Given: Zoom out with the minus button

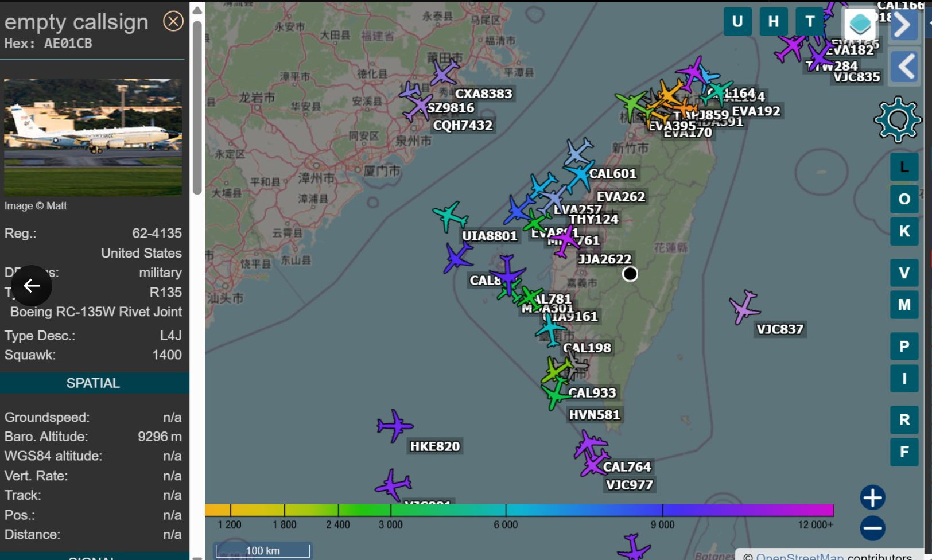Looking at the screenshot, I should pyautogui.click(x=872, y=528).
